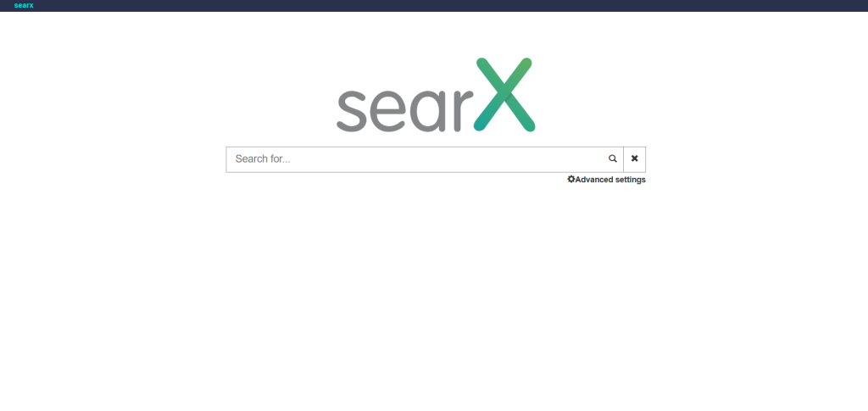Click the magnifying glass search icon

click(x=612, y=158)
